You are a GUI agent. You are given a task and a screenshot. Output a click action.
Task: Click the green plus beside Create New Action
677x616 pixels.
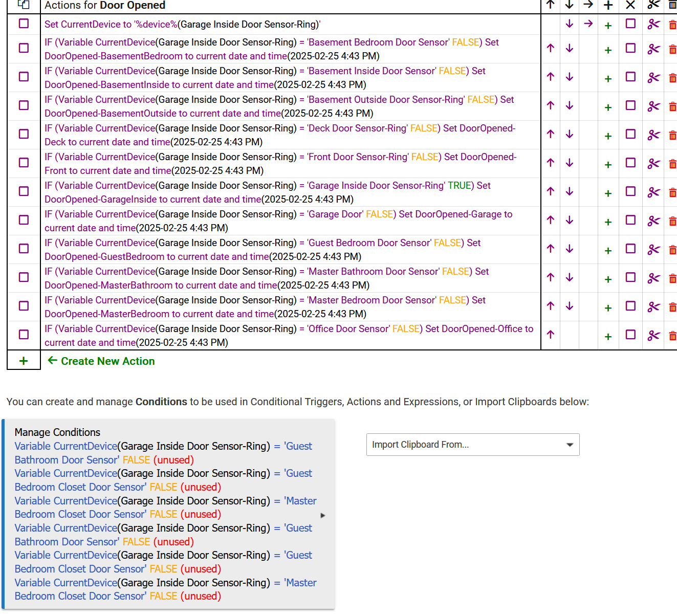point(24,361)
